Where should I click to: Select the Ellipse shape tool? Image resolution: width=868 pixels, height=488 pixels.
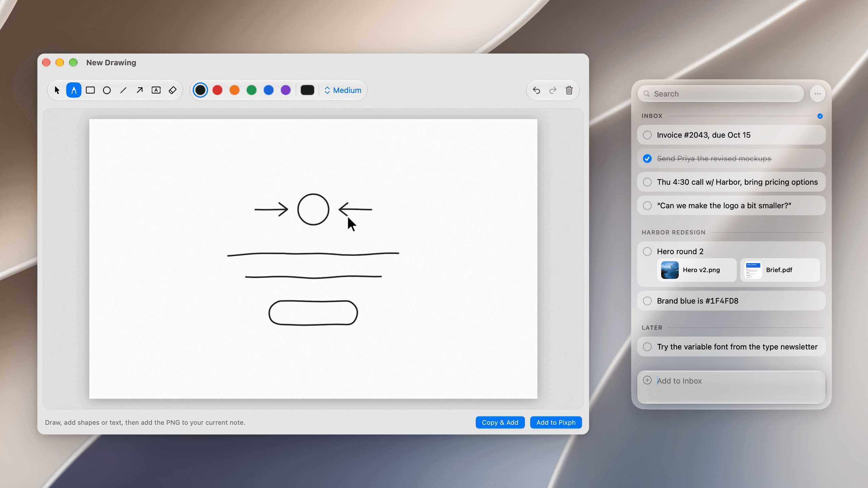coord(107,90)
